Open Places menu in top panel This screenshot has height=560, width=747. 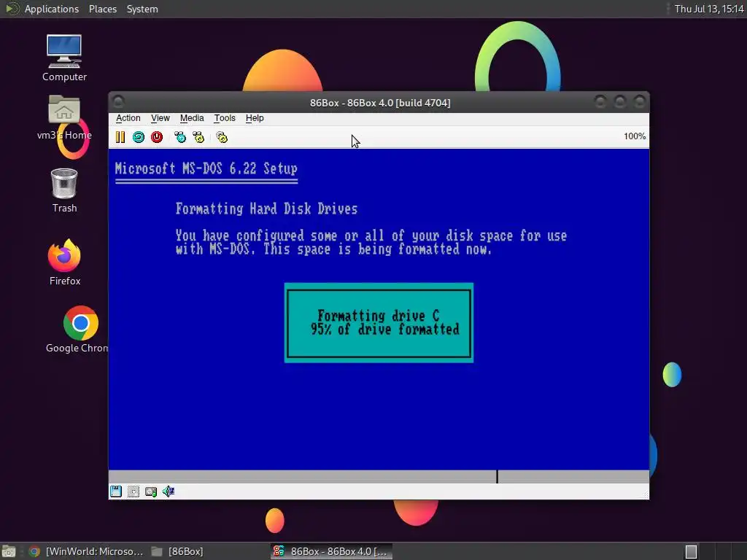point(103,9)
